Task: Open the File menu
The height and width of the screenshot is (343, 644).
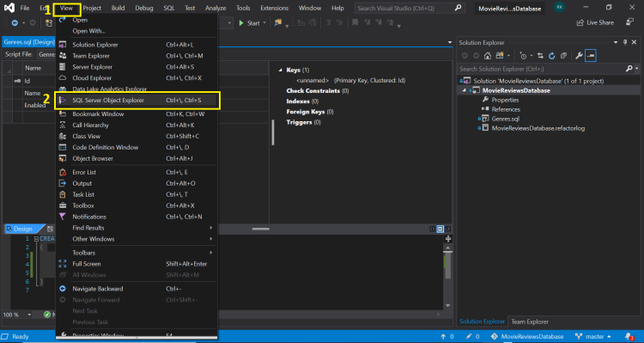Action: [x=25, y=8]
